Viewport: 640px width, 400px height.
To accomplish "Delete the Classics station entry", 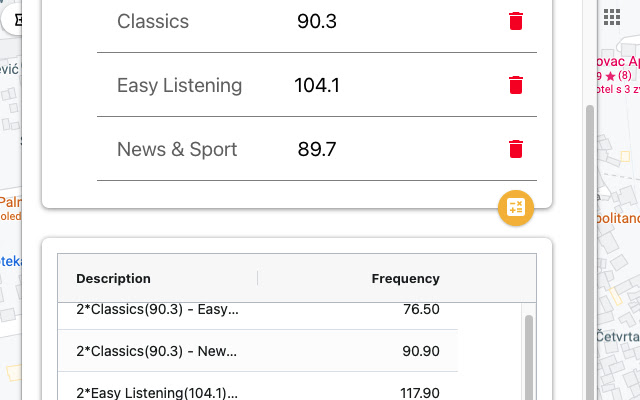I will [516, 21].
